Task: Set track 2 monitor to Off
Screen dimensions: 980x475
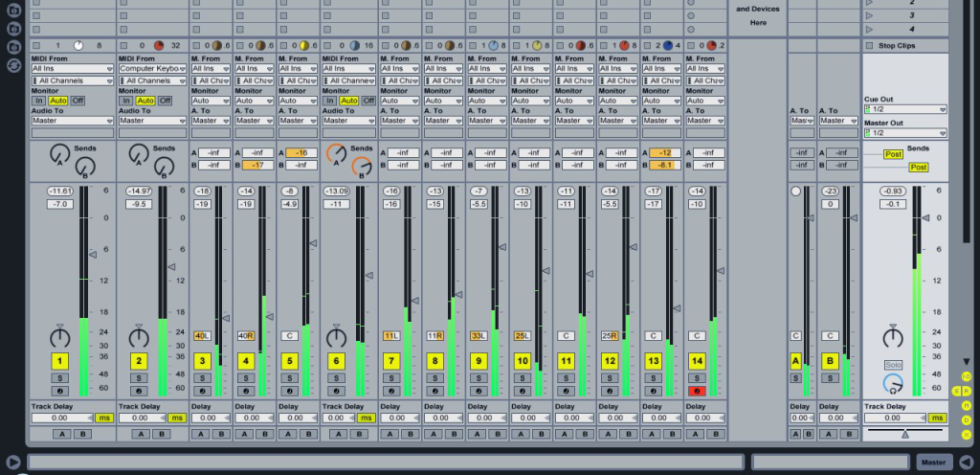Action: click(165, 101)
